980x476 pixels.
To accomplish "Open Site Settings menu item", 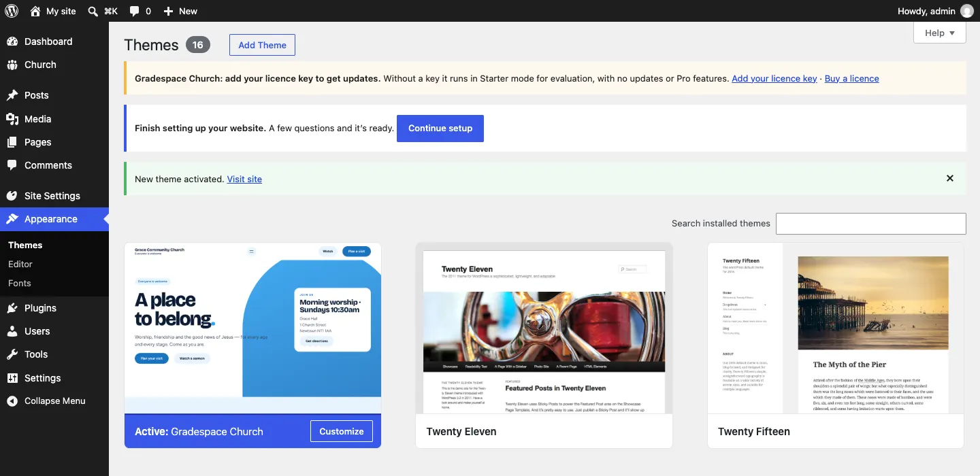I will (54, 196).
